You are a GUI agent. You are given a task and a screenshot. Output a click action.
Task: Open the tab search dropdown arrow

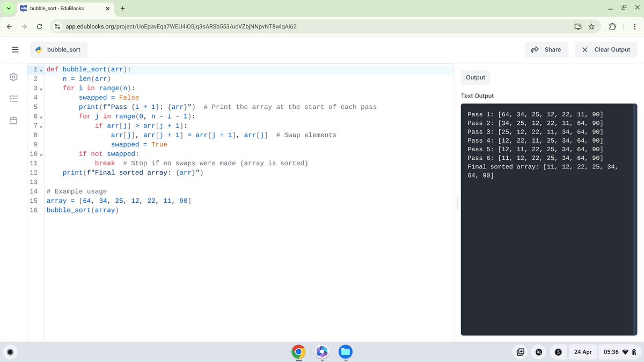coord(8,8)
